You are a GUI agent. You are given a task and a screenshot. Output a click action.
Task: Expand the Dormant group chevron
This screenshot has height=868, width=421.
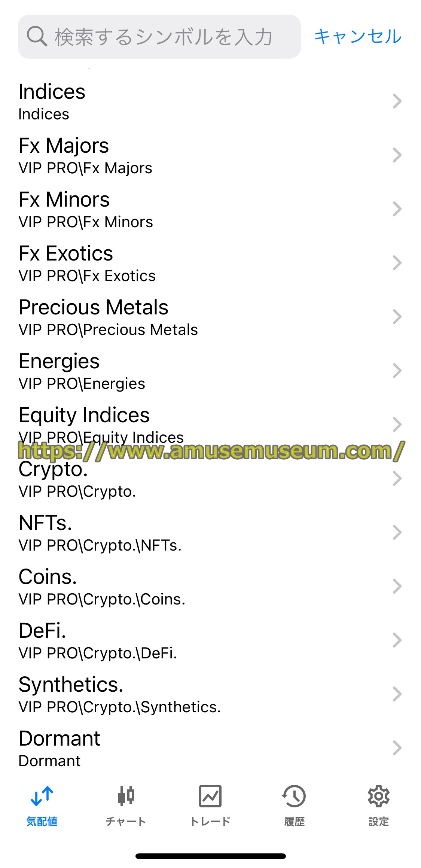(397, 748)
